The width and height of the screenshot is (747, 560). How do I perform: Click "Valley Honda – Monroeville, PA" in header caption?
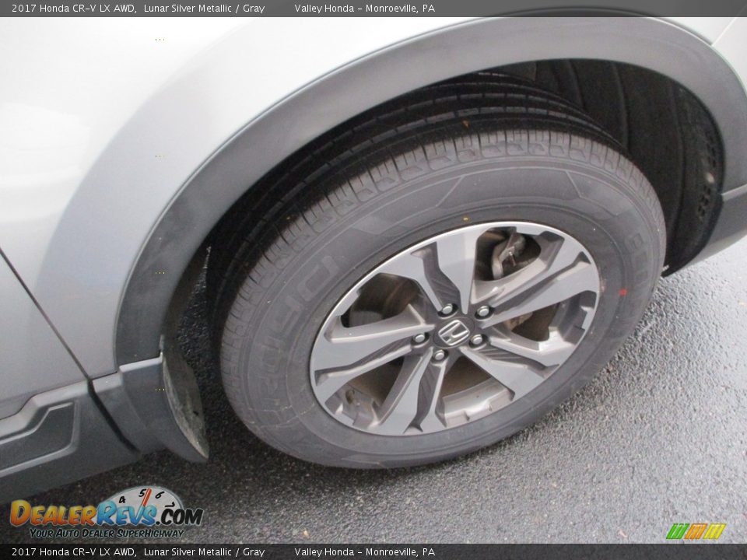[x=364, y=8]
